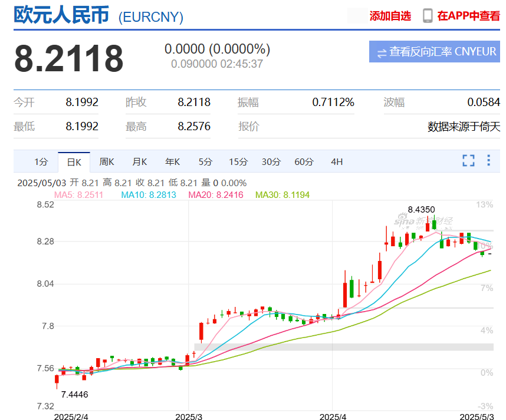Screen dimensions: 506x420
Task: Switch to the 周K chart tab
Action: click(x=107, y=162)
